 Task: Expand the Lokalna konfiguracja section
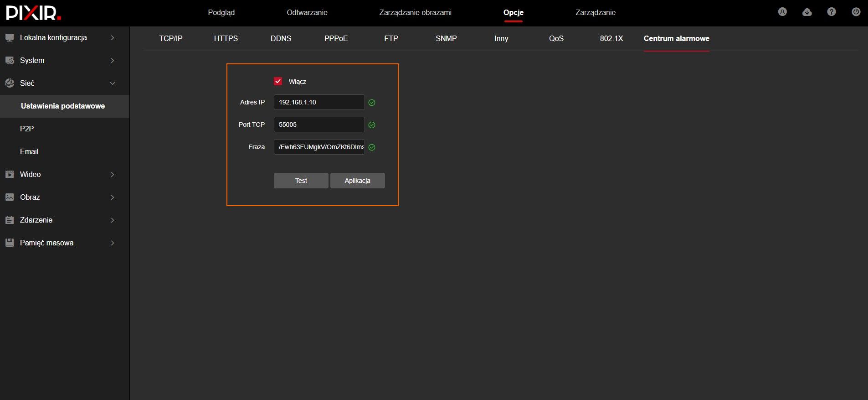(113, 38)
